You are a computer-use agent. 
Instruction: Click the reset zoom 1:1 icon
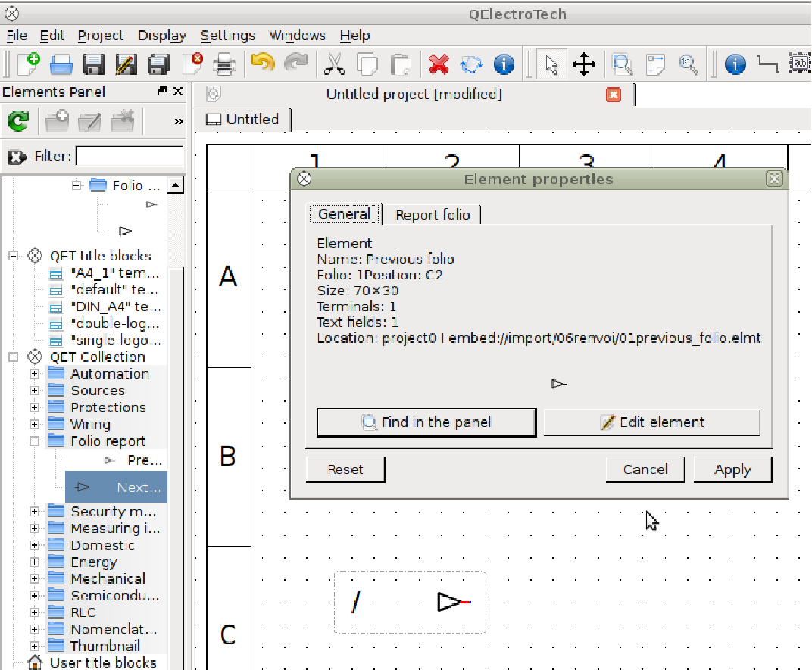click(689, 64)
